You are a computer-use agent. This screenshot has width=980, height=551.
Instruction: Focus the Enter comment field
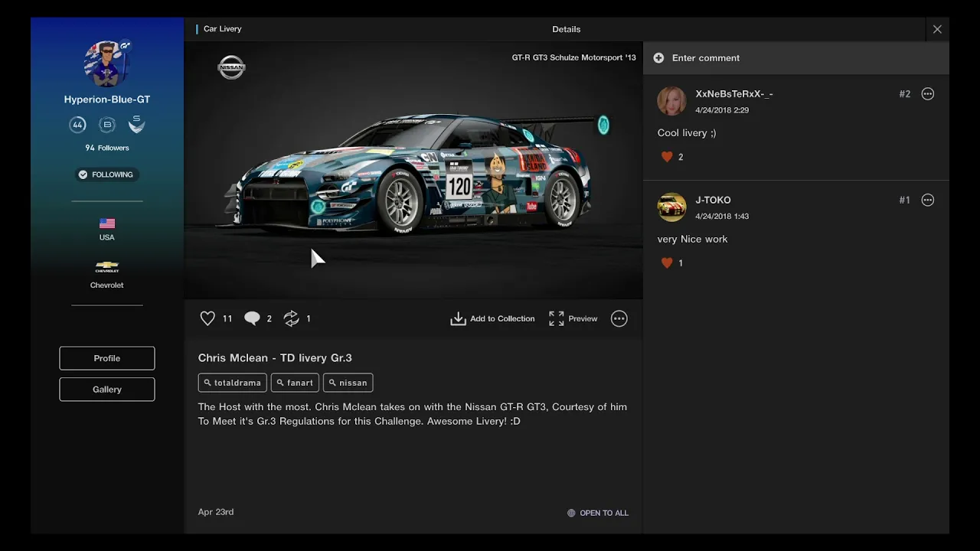click(796, 58)
